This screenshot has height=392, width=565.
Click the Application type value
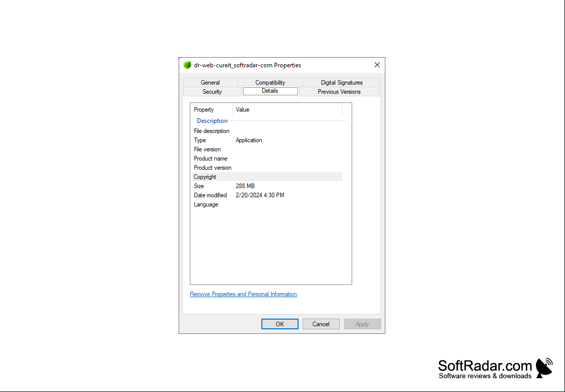point(249,140)
